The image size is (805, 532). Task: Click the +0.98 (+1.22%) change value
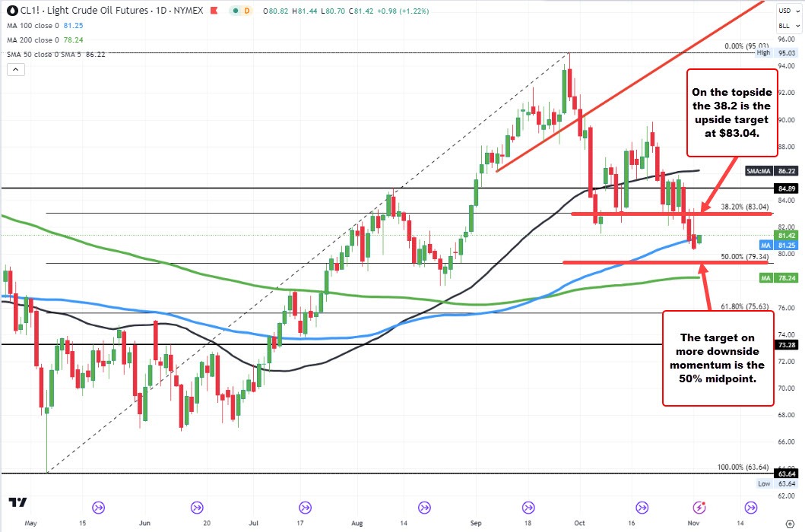403,11
